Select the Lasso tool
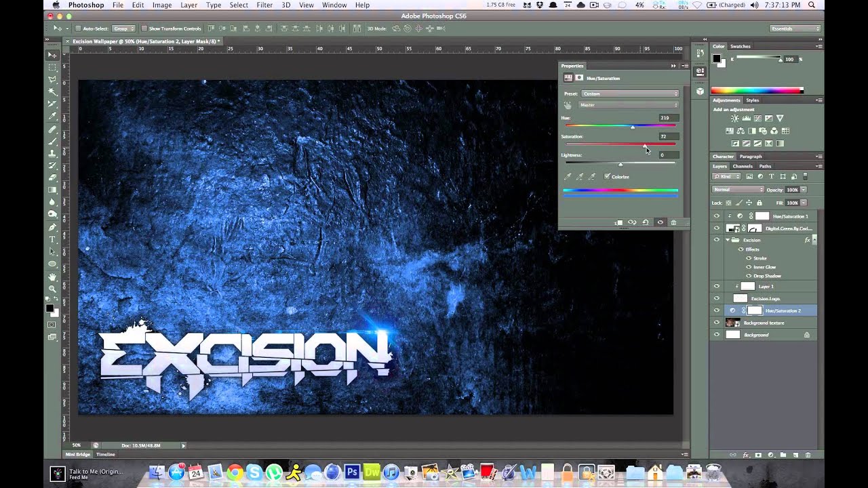868x488 pixels. [52, 79]
